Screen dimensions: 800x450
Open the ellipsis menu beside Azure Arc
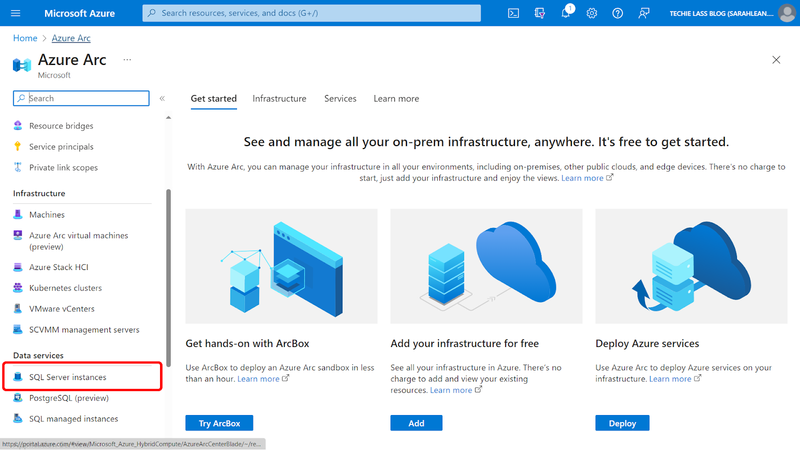[x=127, y=60]
